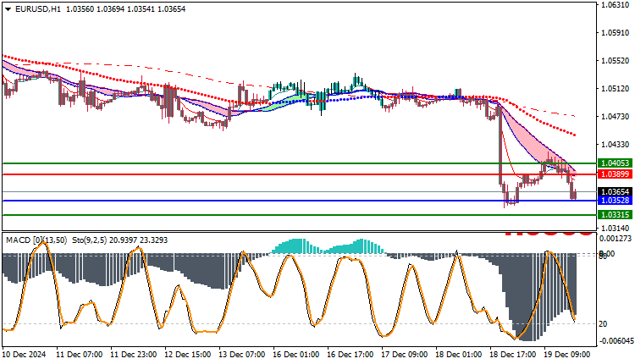The width and height of the screenshot is (635, 364).
Task: Select the black 1.03654 current price label
Action: pos(616,191)
